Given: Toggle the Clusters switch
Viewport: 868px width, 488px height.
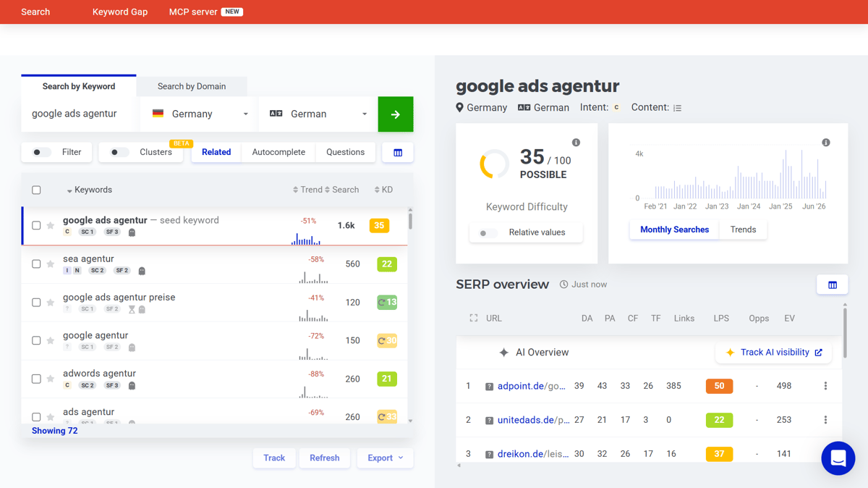Looking at the screenshot, I should point(119,153).
